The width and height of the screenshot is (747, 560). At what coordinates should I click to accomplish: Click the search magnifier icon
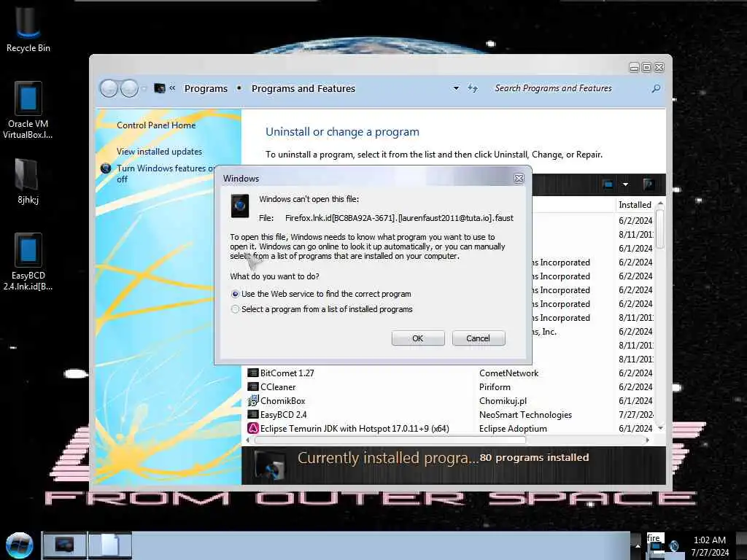[656, 88]
